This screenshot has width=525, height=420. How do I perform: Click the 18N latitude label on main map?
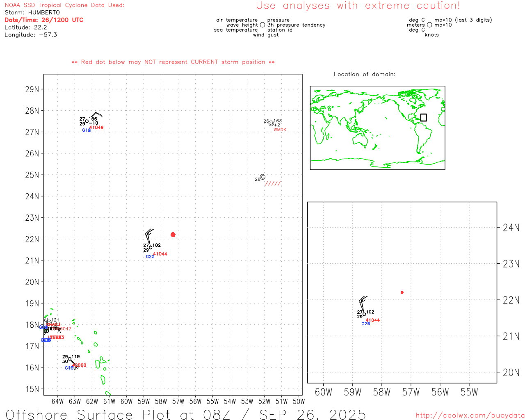click(x=32, y=325)
